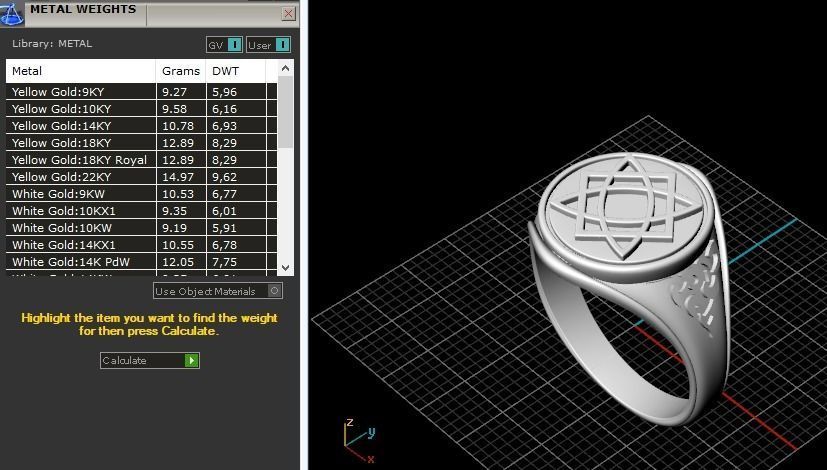Click the Calculate button
Viewport: 827px width, 470px height.
pyautogui.click(x=150, y=360)
